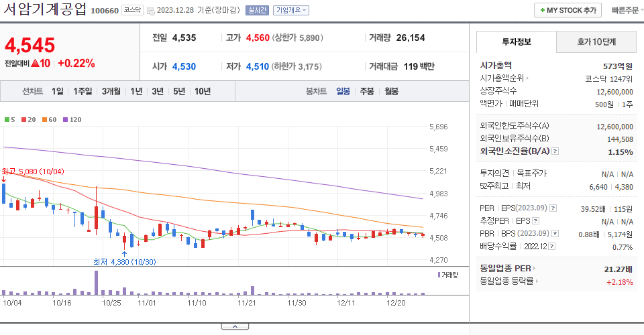The height and width of the screenshot is (335, 644).
Task: Click the 전일 value 4,535
Action: click(184, 38)
